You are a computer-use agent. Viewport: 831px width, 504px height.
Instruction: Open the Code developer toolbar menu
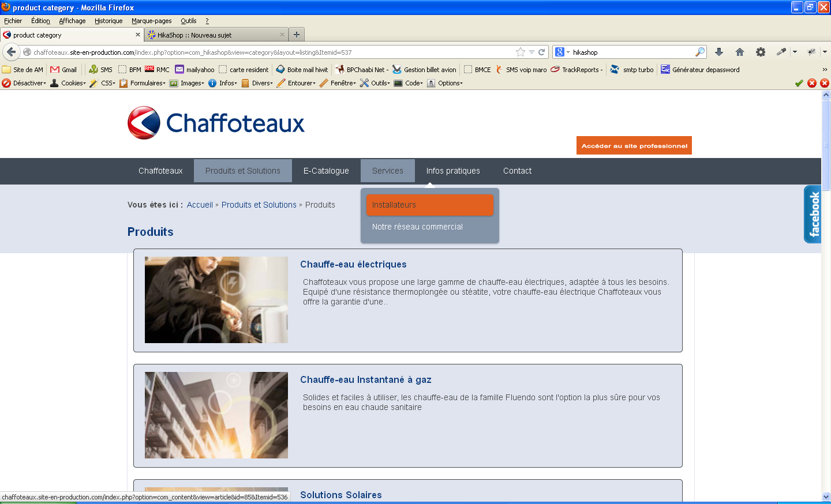[409, 83]
